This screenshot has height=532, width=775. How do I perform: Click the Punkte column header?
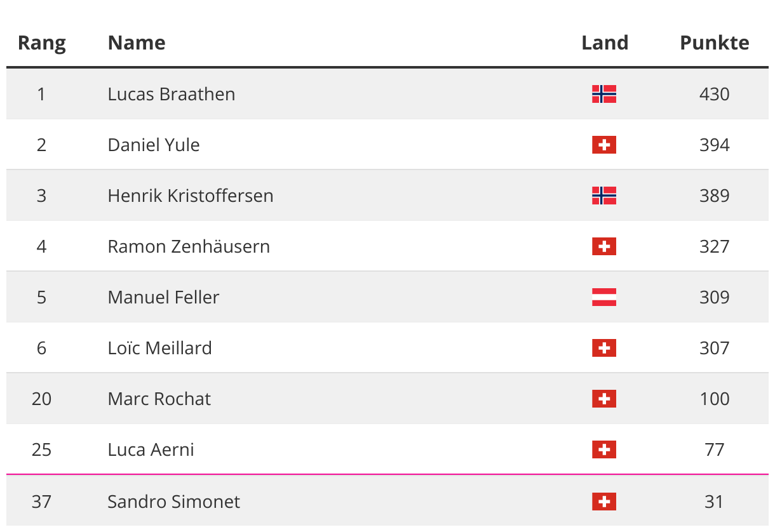click(x=715, y=43)
